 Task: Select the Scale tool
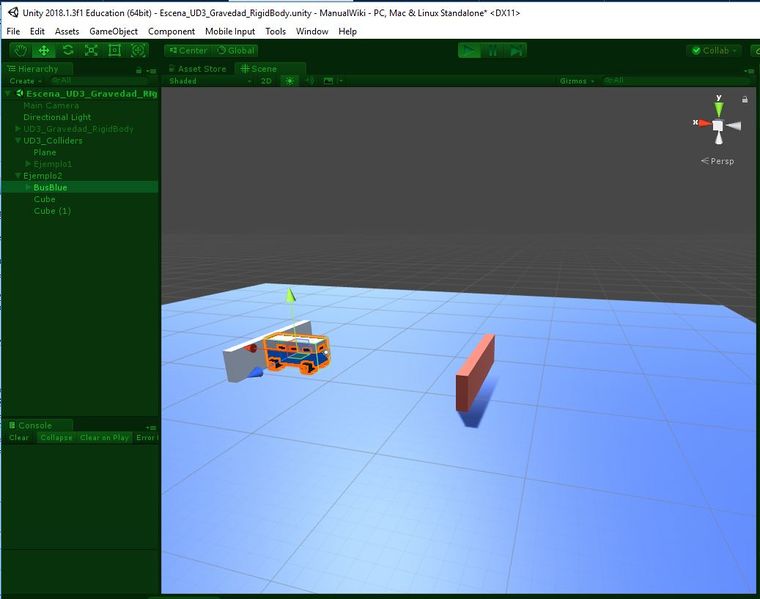click(91, 50)
